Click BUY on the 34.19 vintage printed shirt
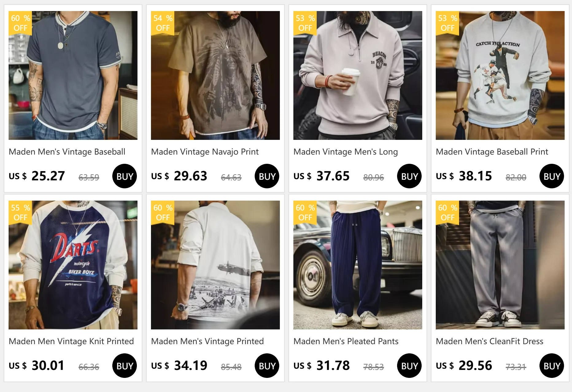The height and width of the screenshot is (392, 572). click(x=267, y=366)
